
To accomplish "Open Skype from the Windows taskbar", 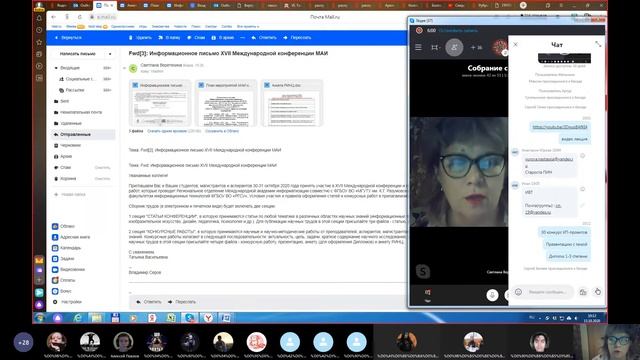I will tap(189, 318).
